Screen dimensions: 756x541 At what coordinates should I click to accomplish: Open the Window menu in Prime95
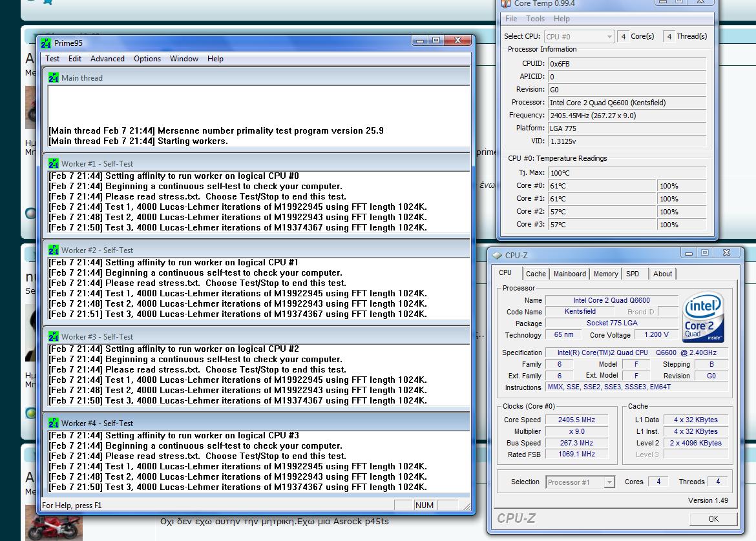[x=184, y=59]
